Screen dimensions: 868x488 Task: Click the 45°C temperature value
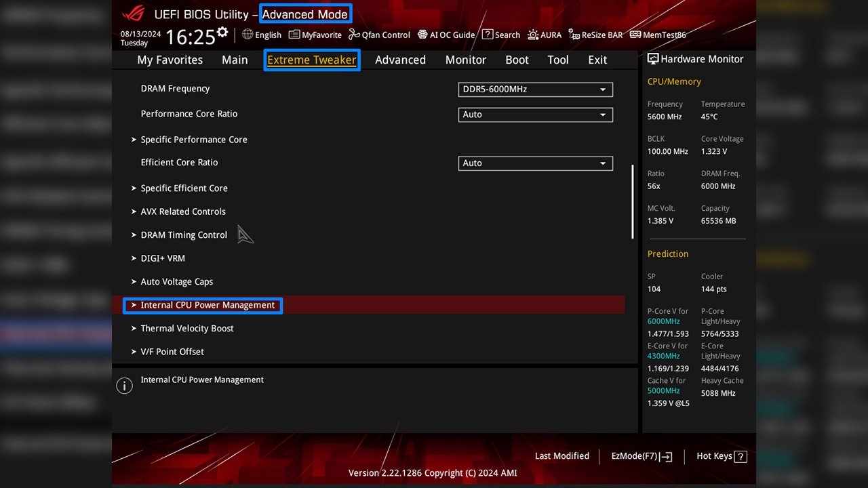point(709,117)
